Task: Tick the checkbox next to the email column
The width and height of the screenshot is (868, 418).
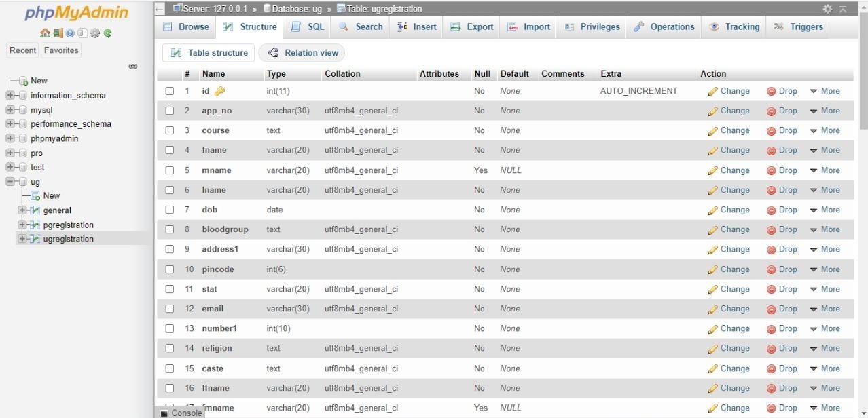Action: (170, 309)
